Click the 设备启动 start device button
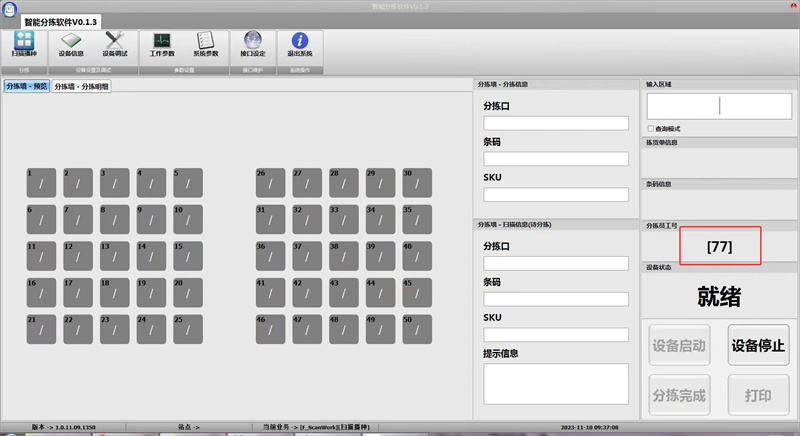The width and height of the screenshot is (800, 436). pos(679,345)
